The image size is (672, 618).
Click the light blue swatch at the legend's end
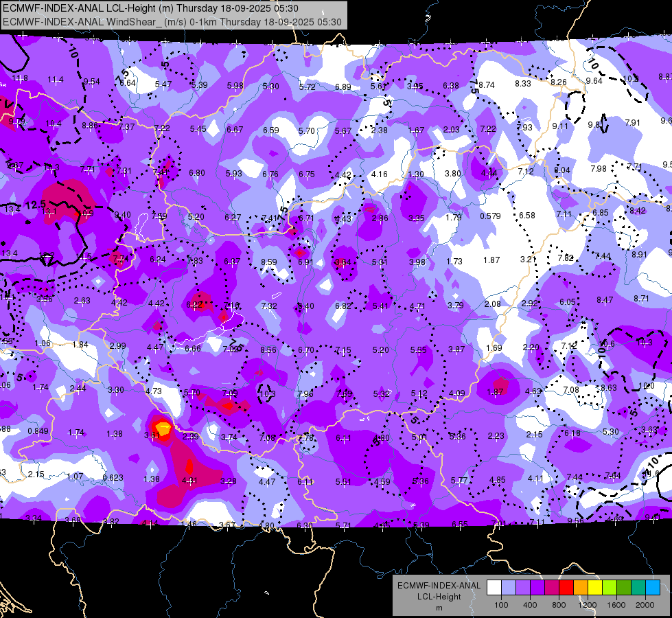(652, 587)
